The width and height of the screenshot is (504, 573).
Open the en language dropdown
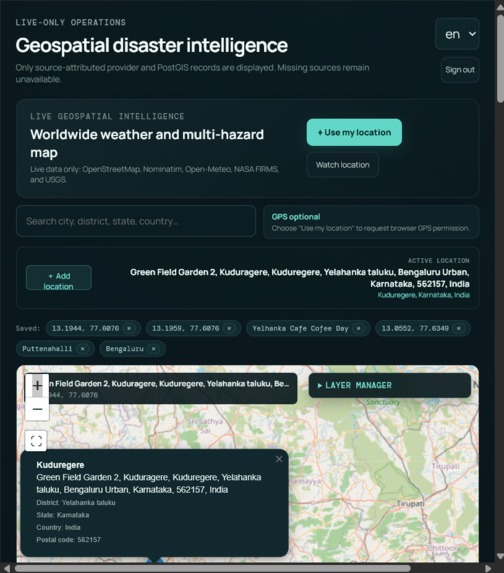click(x=457, y=34)
